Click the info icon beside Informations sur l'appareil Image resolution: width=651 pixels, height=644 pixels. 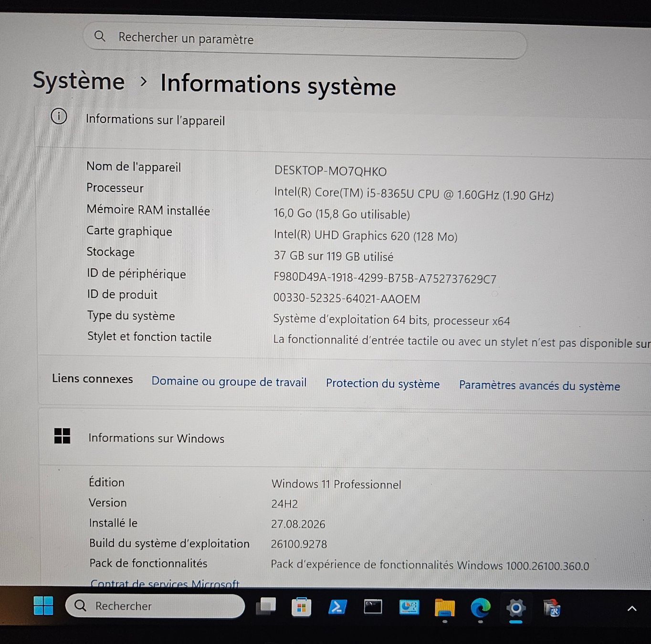[59, 116]
